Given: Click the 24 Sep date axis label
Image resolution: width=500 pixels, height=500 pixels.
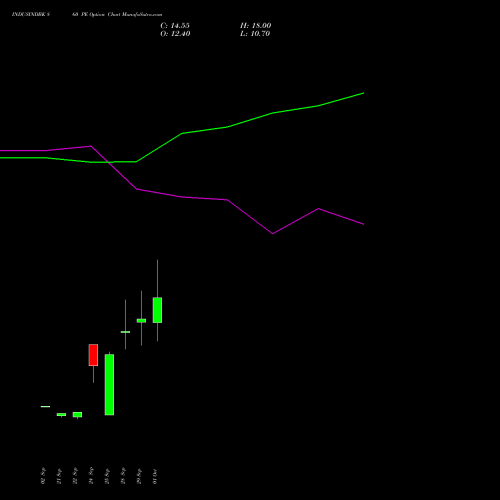Looking at the screenshot, I should point(91,476).
